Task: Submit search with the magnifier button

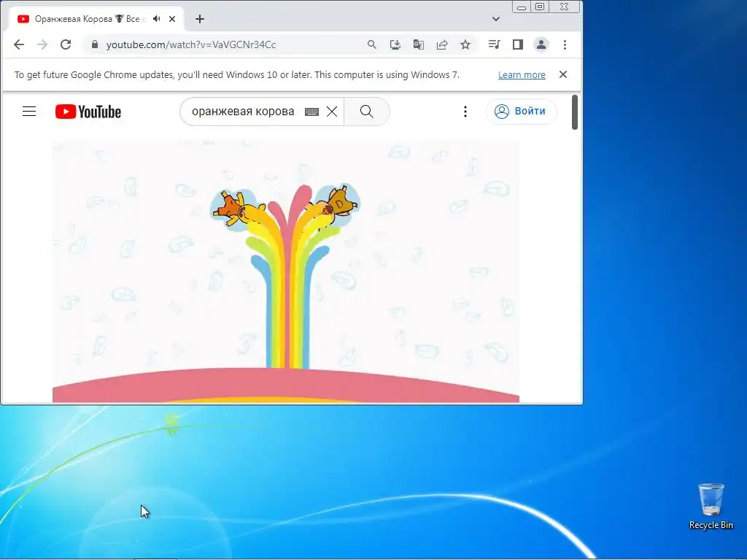Action: pyautogui.click(x=367, y=112)
